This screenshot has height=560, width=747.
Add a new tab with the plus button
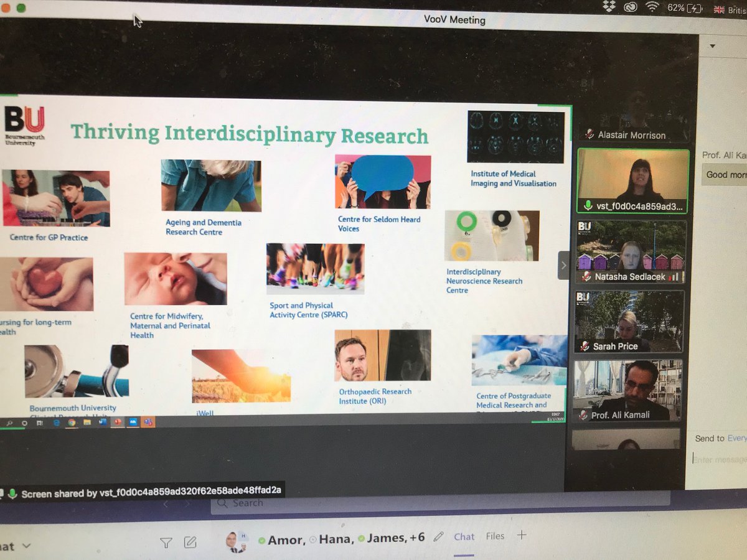click(x=522, y=535)
